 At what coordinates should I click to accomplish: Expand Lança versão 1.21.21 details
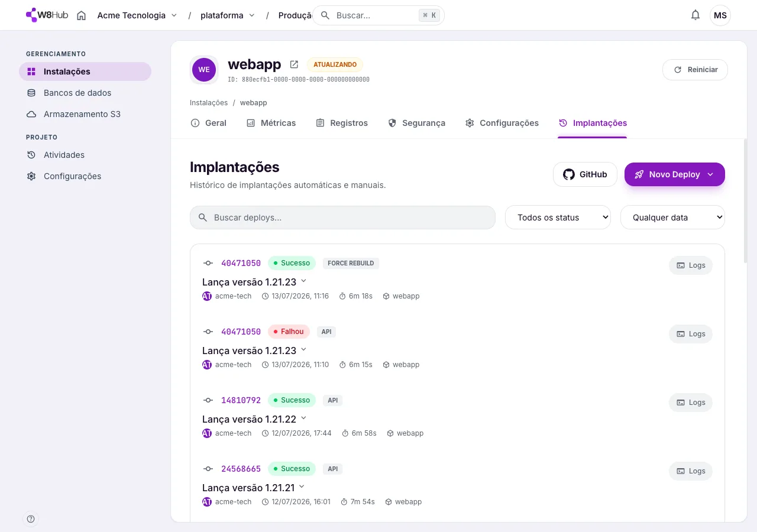[x=302, y=486]
